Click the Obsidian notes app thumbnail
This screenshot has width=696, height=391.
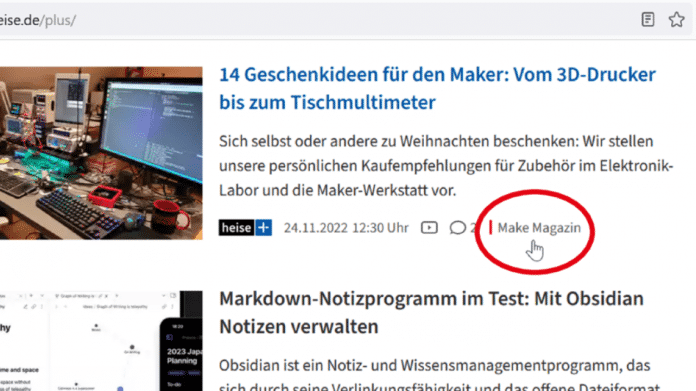pos(101,341)
